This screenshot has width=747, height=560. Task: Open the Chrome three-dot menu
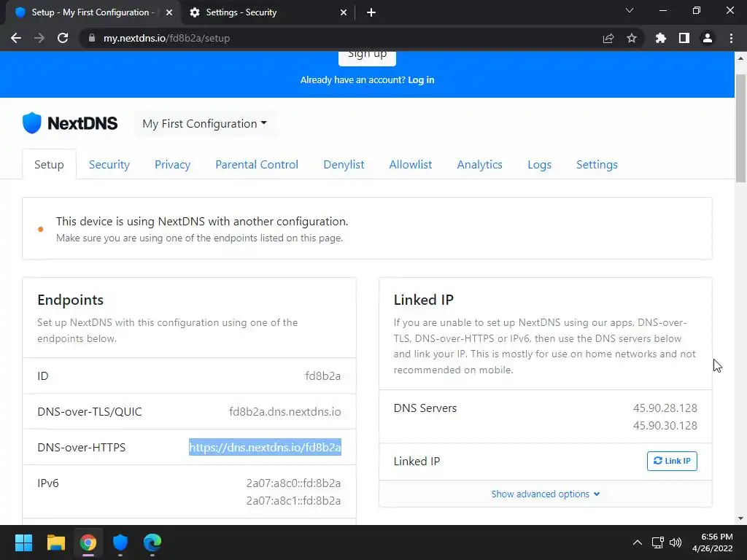731,38
